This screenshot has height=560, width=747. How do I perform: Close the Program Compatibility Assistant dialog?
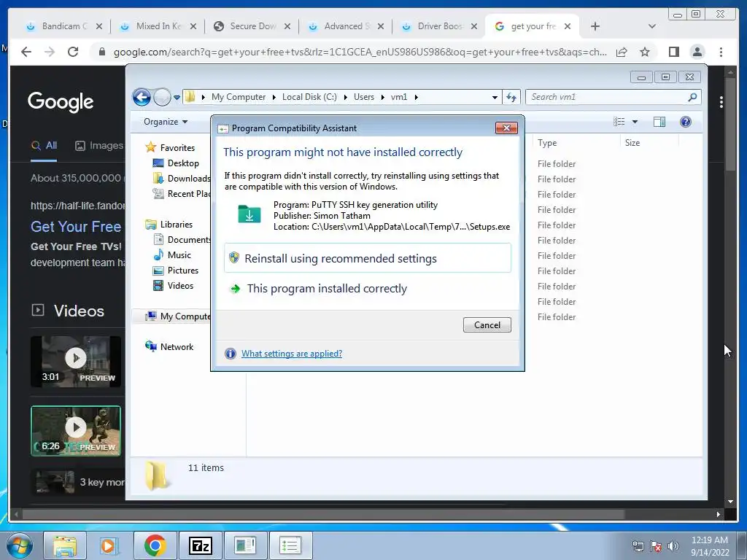pyautogui.click(x=506, y=128)
